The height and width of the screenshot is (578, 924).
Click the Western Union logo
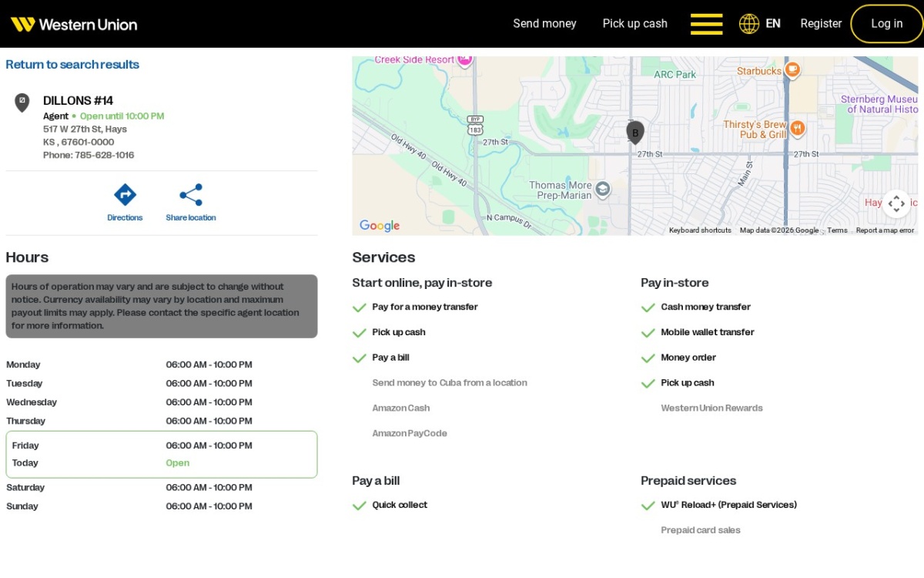(74, 24)
